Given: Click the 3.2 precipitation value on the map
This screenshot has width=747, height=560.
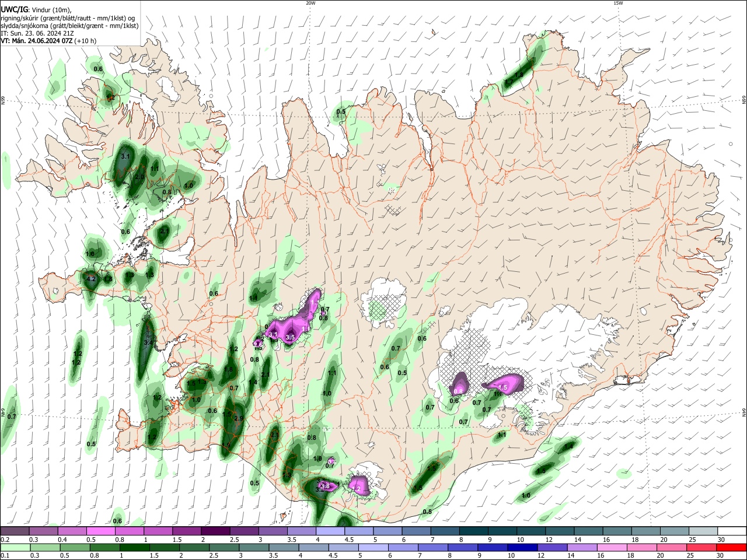Looking at the screenshot, I should 319,490.
